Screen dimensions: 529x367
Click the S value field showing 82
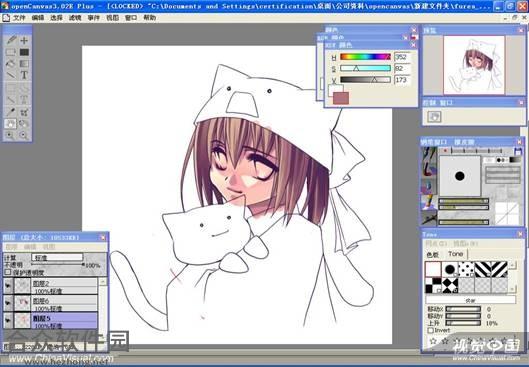click(x=402, y=68)
